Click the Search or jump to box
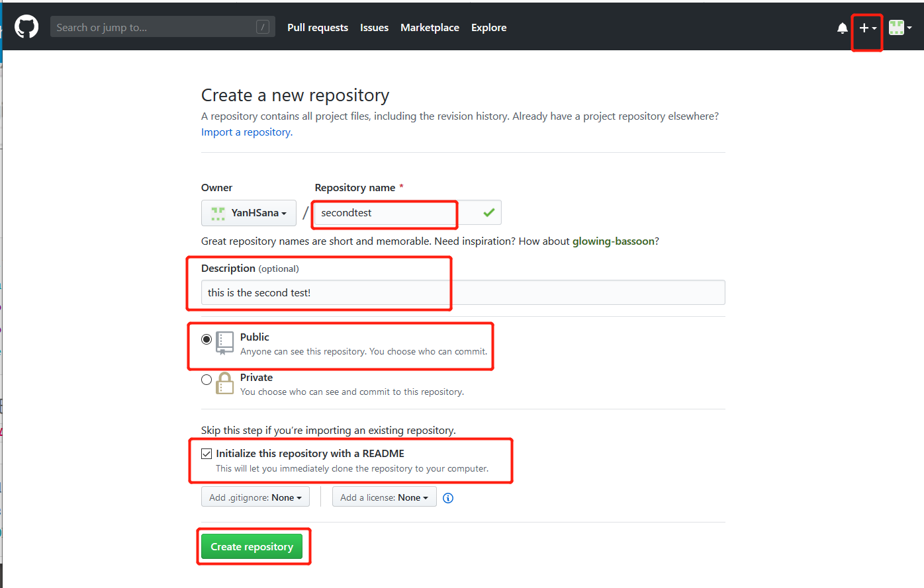 click(x=163, y=27)
